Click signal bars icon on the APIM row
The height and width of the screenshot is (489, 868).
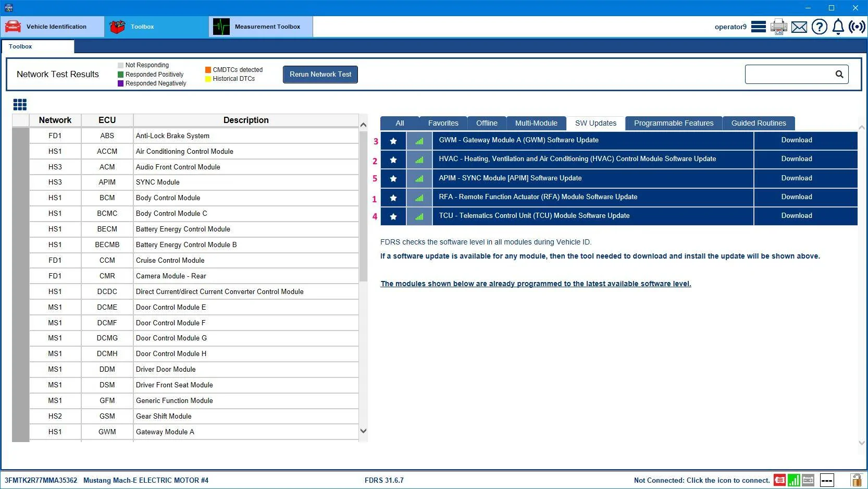(x=419, y=178)
